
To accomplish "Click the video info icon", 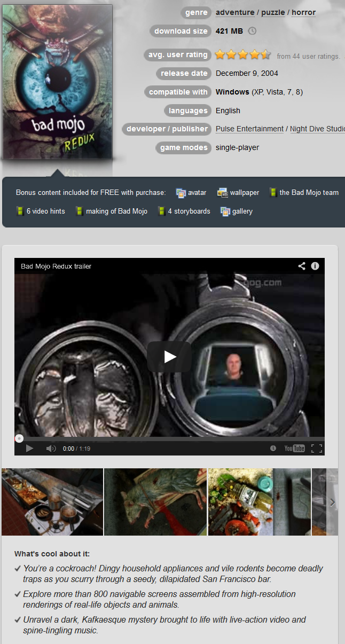I will (x=315, y=266).
